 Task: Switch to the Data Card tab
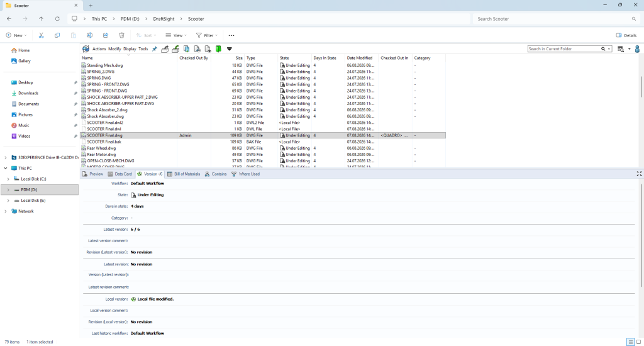click(120, 174)
